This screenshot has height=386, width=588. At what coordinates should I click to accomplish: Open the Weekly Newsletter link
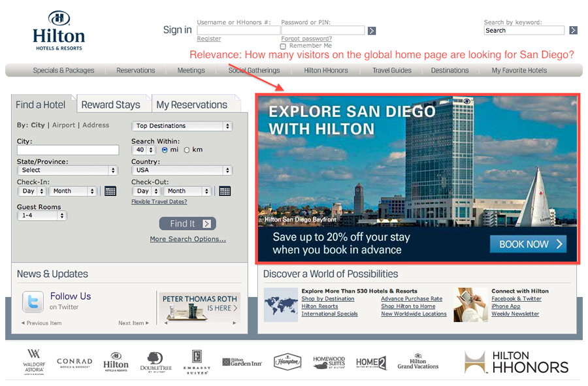coord(515,314)
